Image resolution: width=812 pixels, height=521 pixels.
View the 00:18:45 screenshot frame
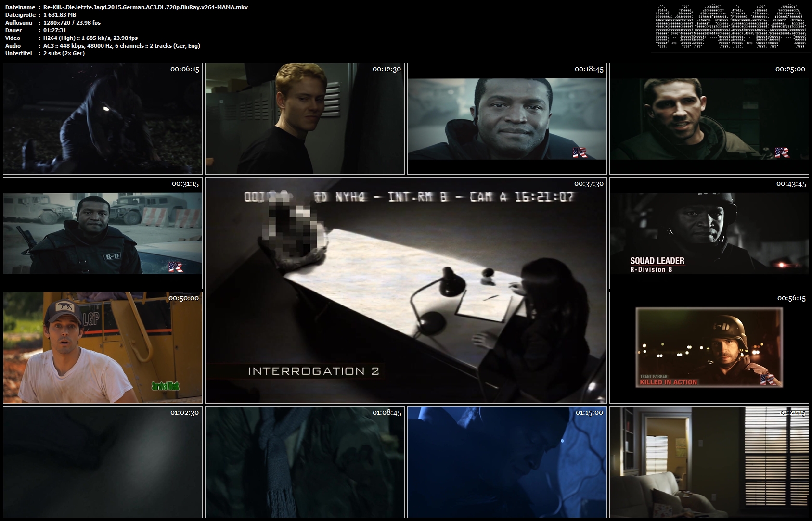[507, 118]
